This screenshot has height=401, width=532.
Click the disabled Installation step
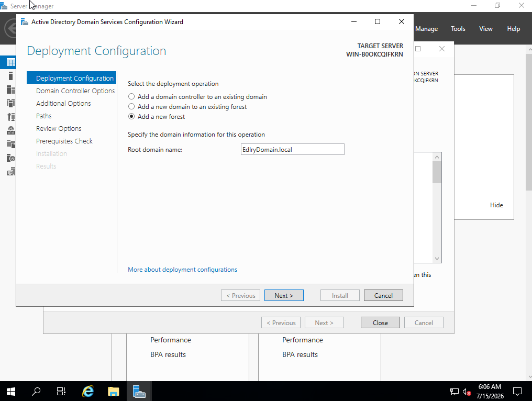[51, 154]
